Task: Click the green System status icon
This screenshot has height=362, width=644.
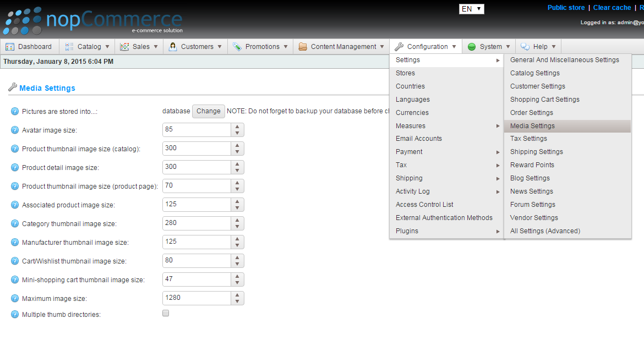Action: tap(472, 47)
